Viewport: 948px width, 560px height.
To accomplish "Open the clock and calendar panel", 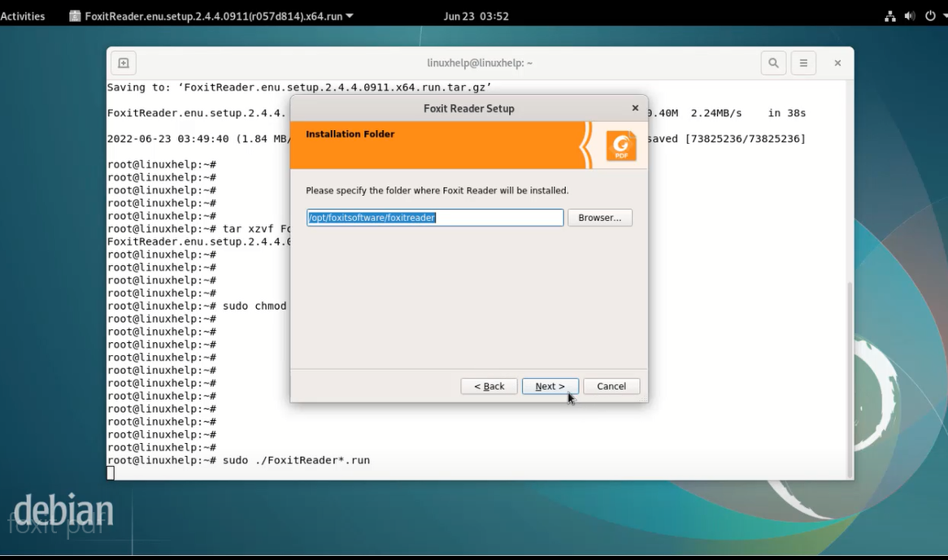I will pyautogui.click(x=476, y=16).
